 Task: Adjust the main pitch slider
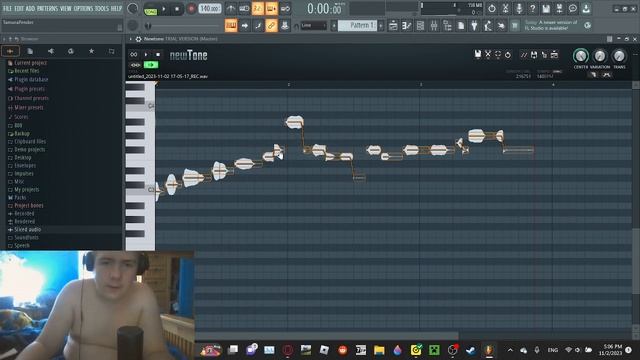coord(184,26)
